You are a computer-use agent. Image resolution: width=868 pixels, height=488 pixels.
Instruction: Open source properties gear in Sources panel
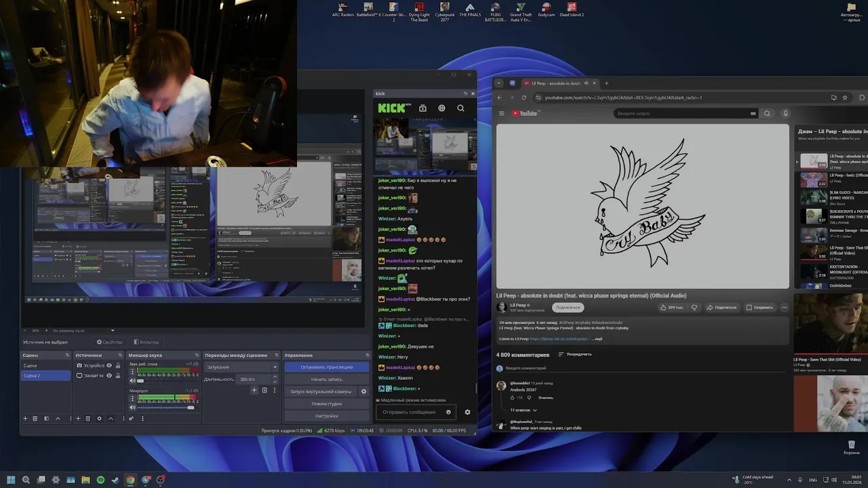tap(100, 419)
